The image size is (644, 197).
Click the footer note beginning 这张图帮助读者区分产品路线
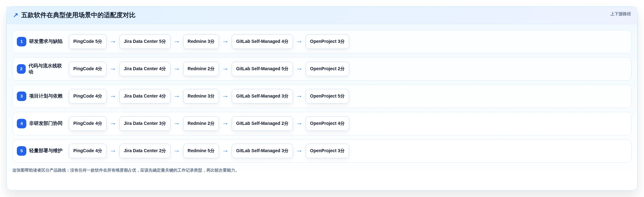coord(126,170)
